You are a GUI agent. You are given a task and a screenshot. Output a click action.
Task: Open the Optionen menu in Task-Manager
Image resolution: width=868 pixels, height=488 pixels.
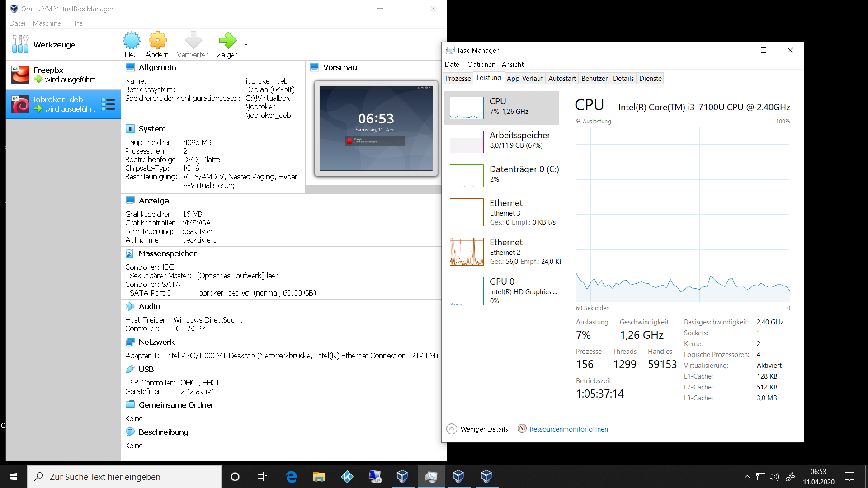point(481,64)
